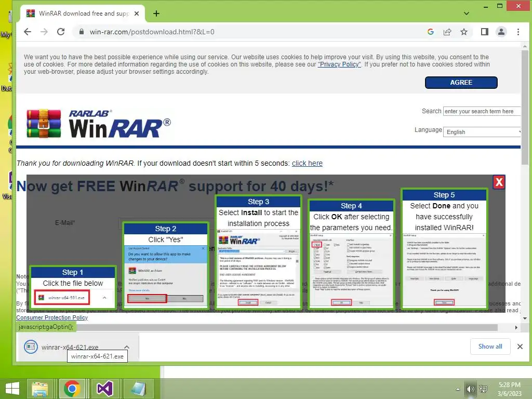Click the site search input field

click(x=482, y=111)
